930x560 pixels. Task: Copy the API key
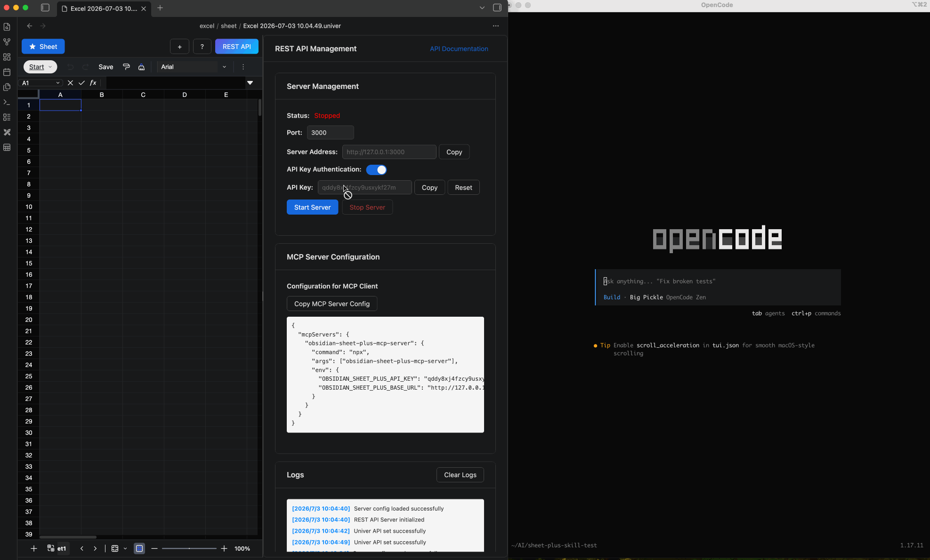[429, 187]
